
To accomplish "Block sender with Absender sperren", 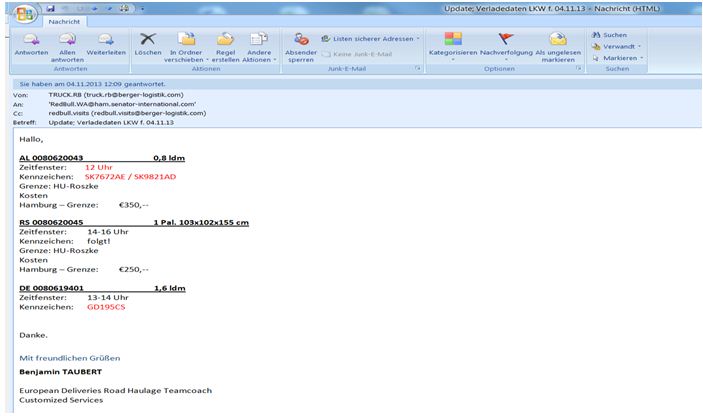I will 301,48.
